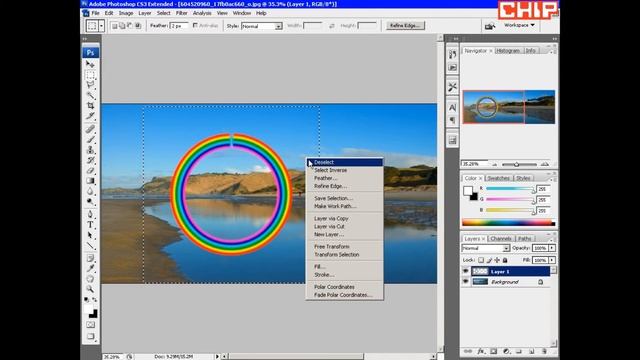Click Create new layer button
The image size is (640, 360).
(x=531, y=351)
